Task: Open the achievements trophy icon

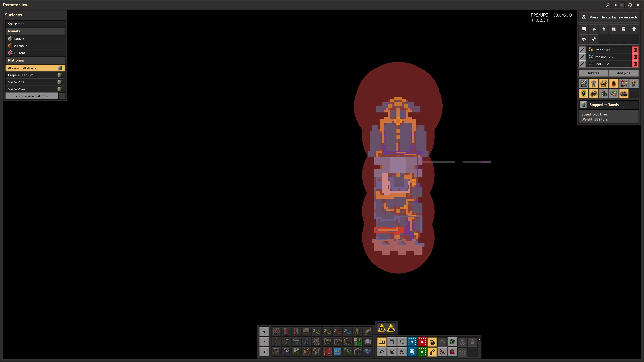Action: (x=634, y=29)
